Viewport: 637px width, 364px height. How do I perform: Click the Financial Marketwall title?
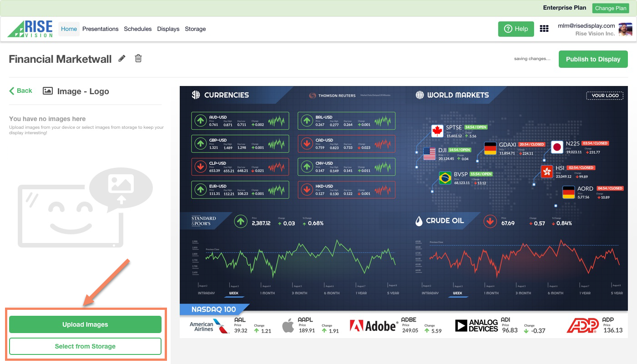[x=60, y=59]
